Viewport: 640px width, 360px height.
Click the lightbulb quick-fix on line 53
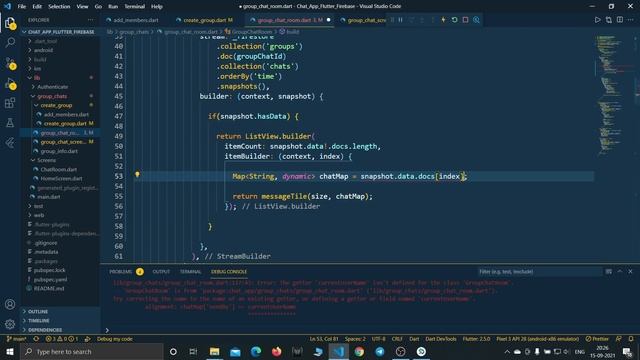[x=137, y=175]
